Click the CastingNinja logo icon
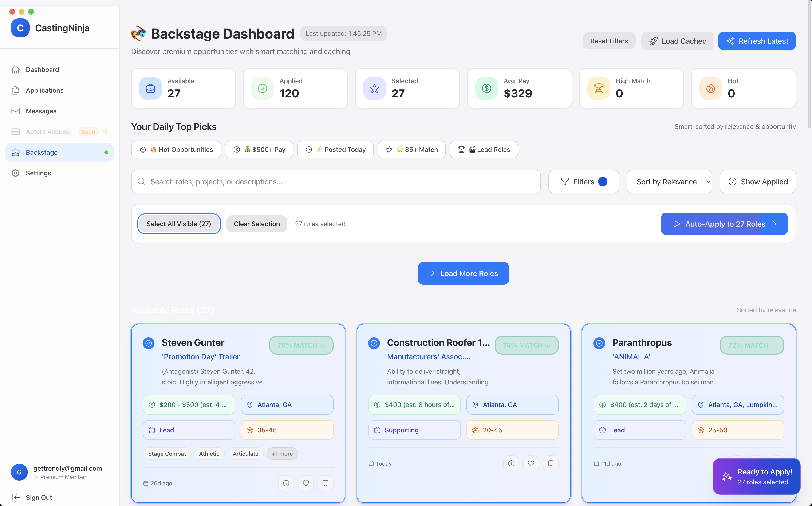The height and width of the screenshot is (506, 812). (20, 28)
